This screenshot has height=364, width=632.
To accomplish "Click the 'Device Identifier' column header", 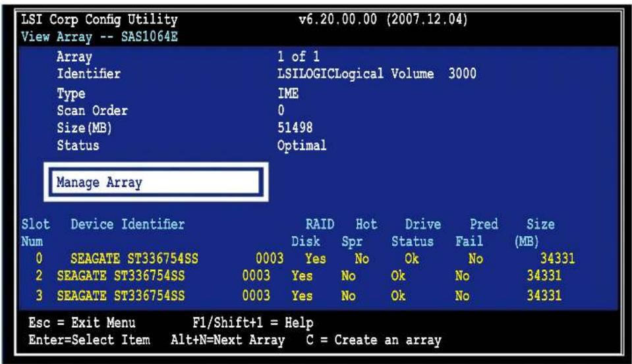I will click(127, 224).
